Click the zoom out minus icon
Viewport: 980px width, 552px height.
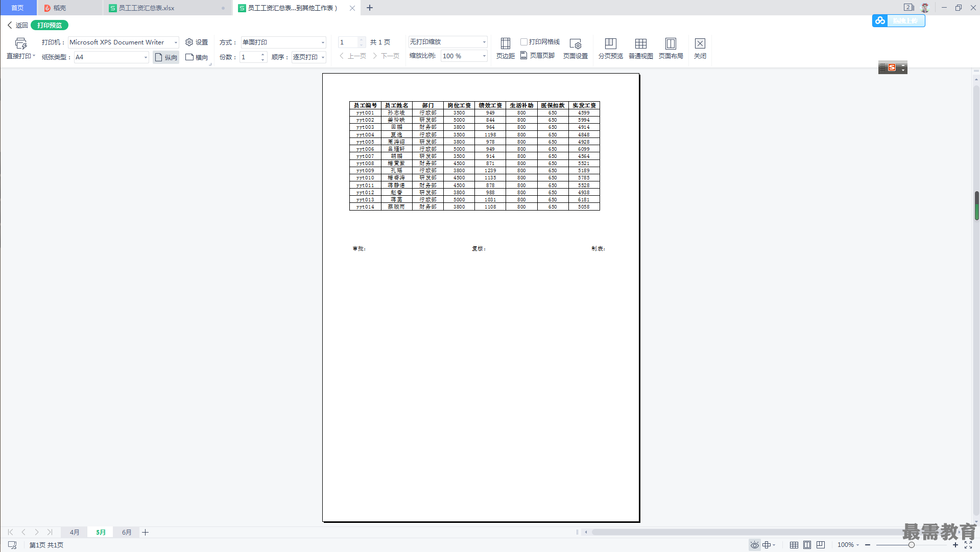[868, 545]
